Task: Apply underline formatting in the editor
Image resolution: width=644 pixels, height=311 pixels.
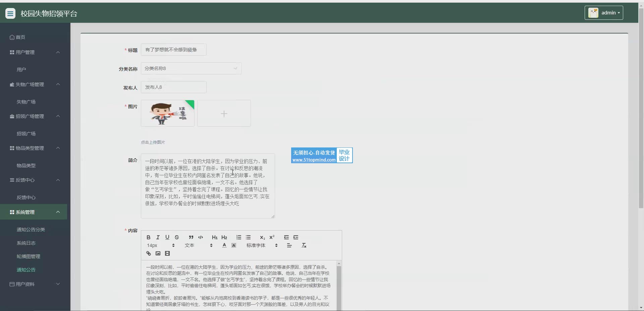Action: pyautogui.click(x=167, y=237)
